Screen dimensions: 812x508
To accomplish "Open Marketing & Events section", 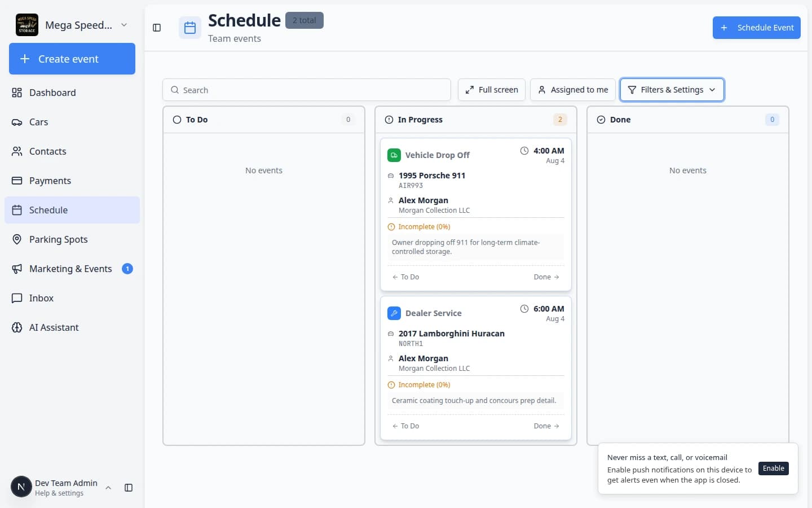I will pos(72,269).
